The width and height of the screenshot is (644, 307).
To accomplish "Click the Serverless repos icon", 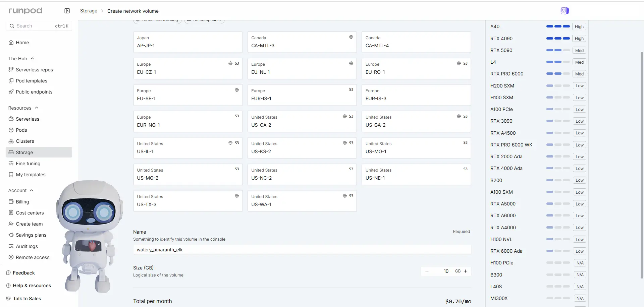I will tap(11, 70).
